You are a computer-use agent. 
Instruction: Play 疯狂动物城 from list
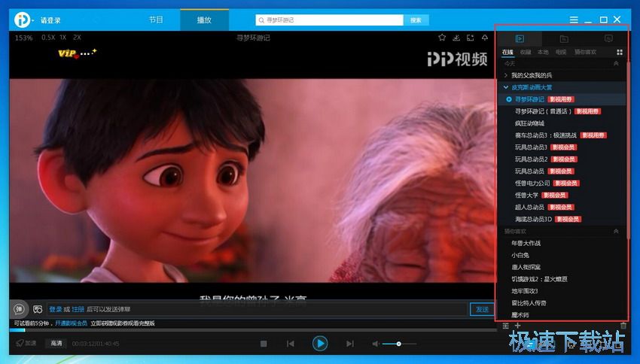[x=529, y=123]
